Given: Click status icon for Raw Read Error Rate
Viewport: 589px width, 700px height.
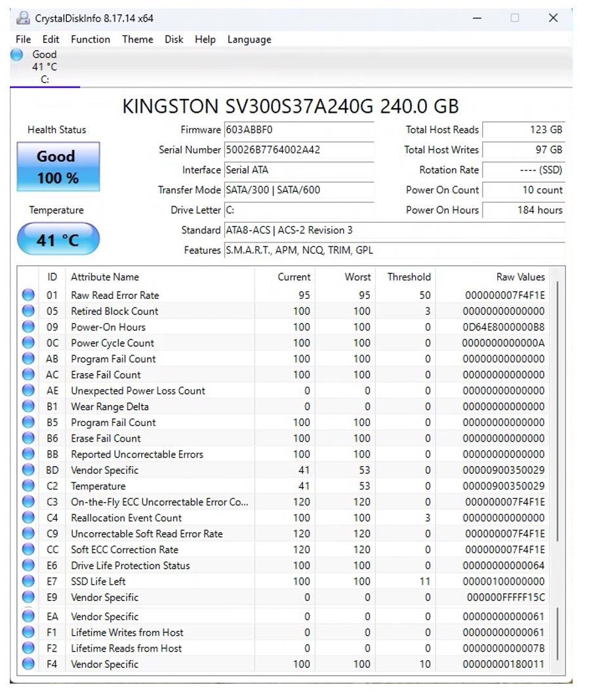Looking at the screenshot, I should coord(28,295).
